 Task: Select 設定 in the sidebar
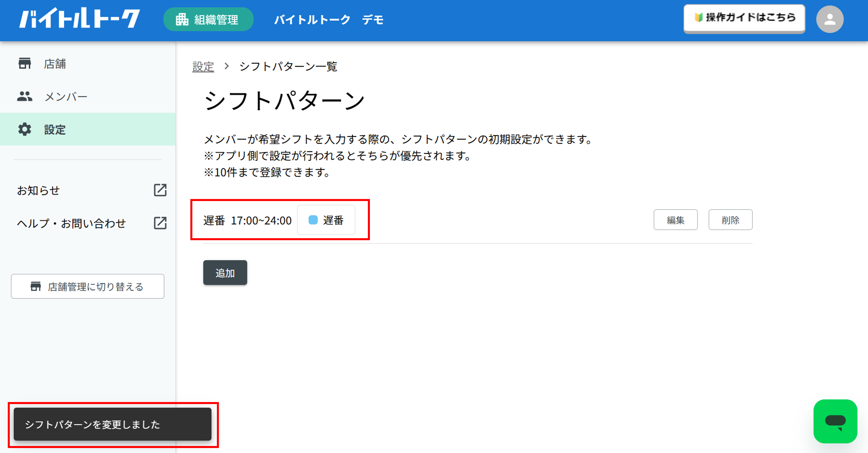click(x=88, y=129)
